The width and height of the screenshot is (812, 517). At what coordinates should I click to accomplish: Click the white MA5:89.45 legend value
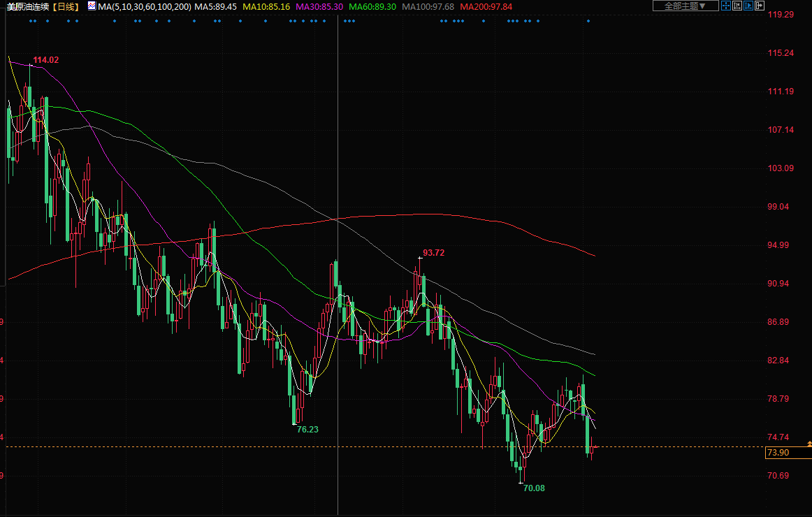tap(215, 6)
